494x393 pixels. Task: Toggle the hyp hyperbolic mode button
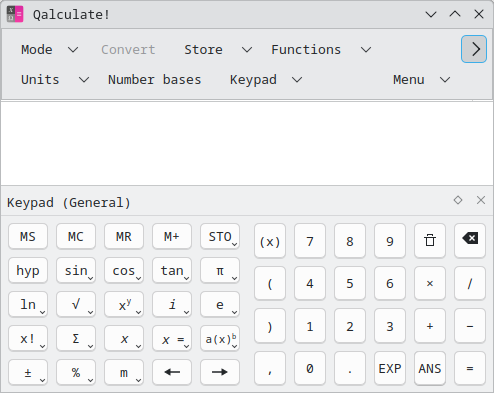[x=28, y=270]
